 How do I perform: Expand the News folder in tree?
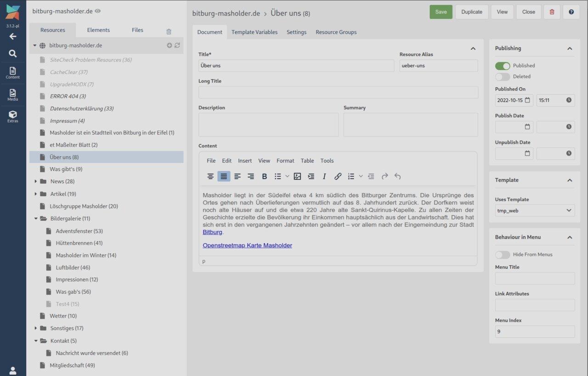click(36, 182)
